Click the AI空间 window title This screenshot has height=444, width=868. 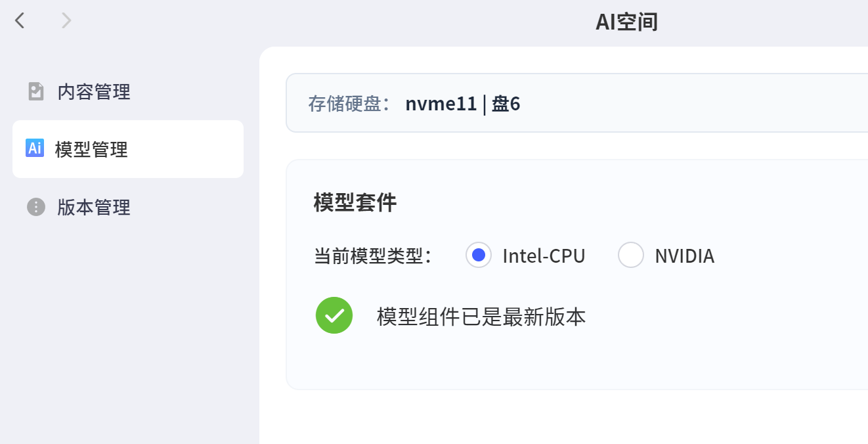[626, 22]
